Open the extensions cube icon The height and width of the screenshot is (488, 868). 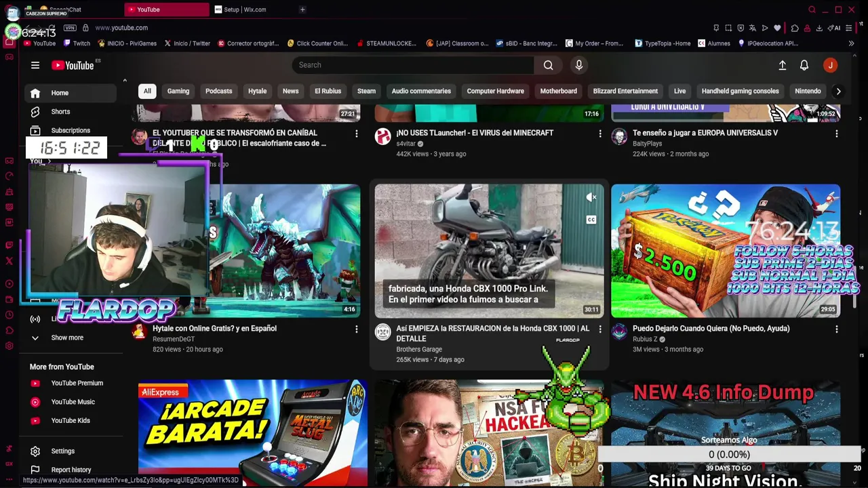tap(795, 28)
